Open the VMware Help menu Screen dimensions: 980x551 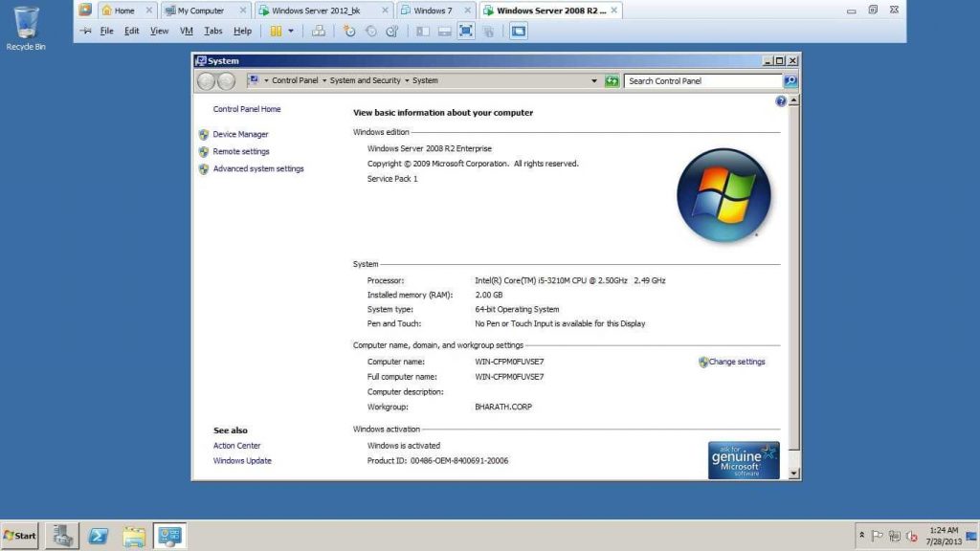(x=242, y=31)
